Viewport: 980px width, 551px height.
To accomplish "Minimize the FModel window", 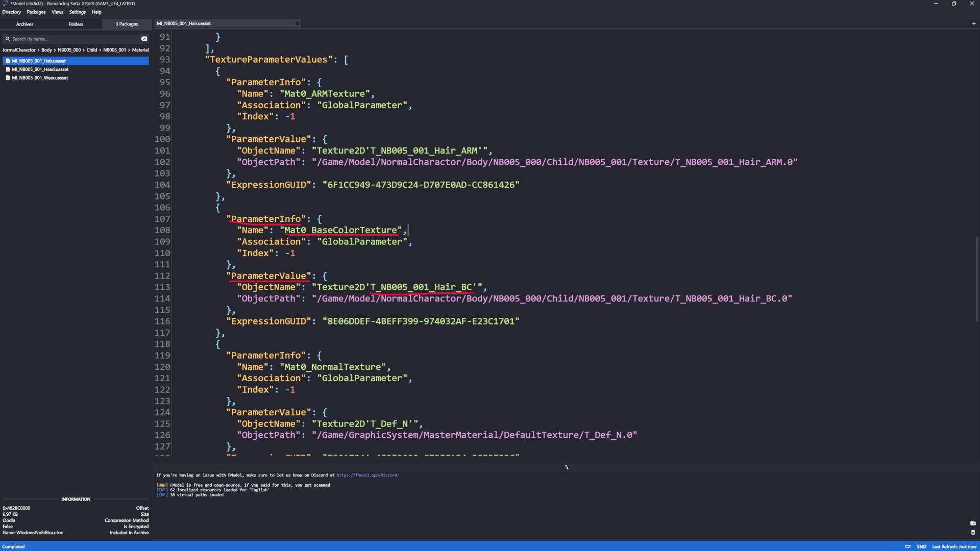I will point(936,4).
